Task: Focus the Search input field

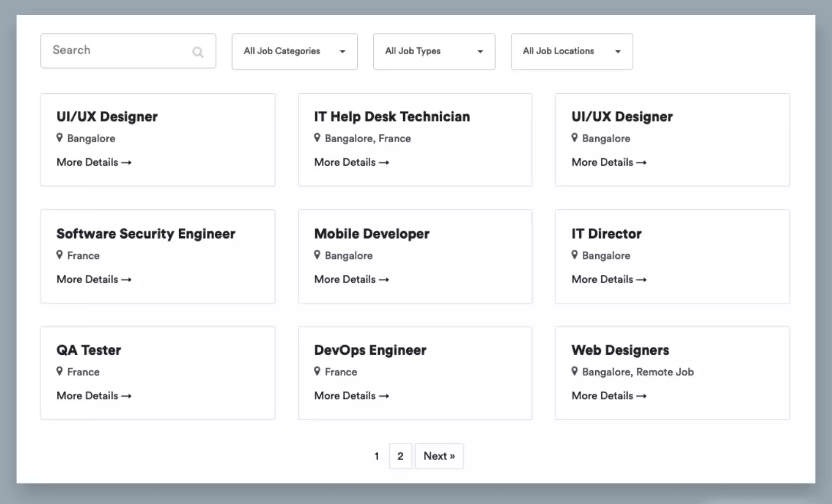Action: coord(128,51)
